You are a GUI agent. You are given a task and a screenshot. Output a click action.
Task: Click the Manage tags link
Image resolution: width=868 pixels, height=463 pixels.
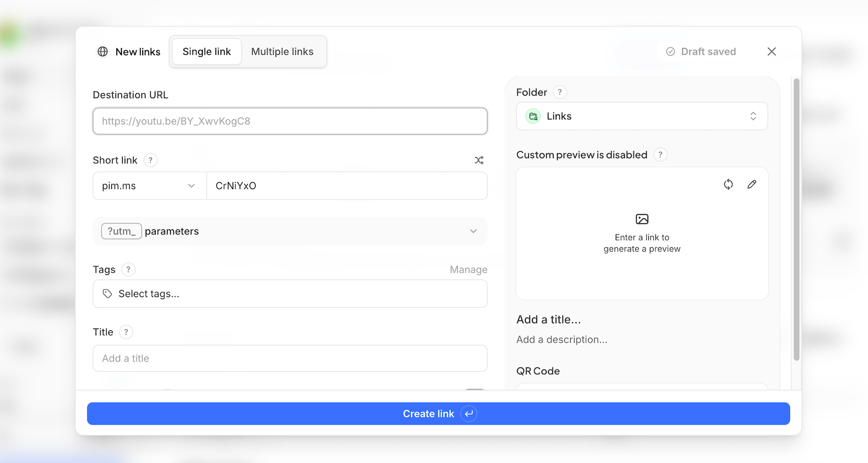tap(468, 269)
